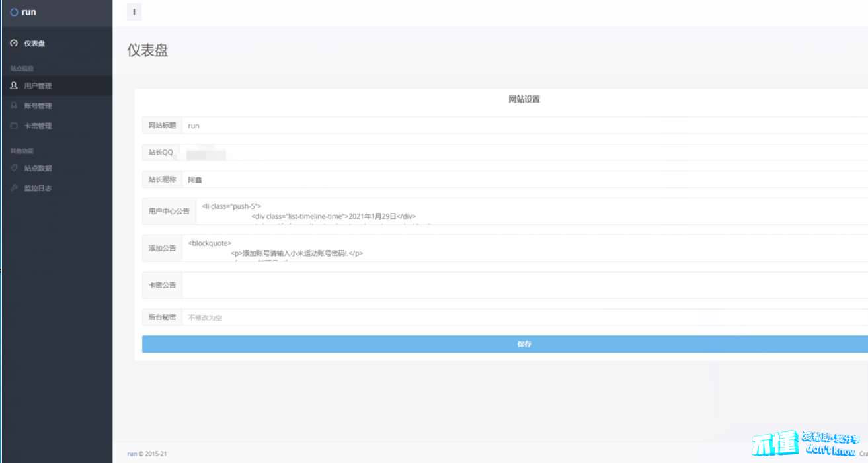Focus the 添加公告 blockquote textarea

(522, 248)
